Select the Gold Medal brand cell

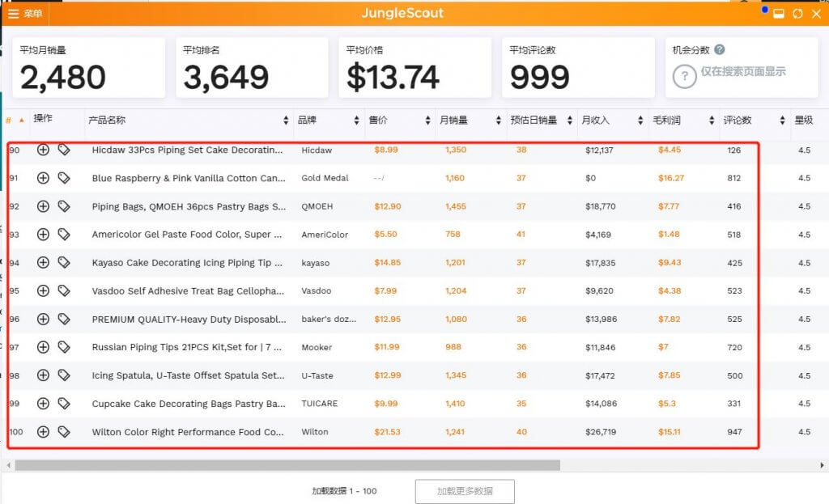pyautogui.click(x=325, y=178)
